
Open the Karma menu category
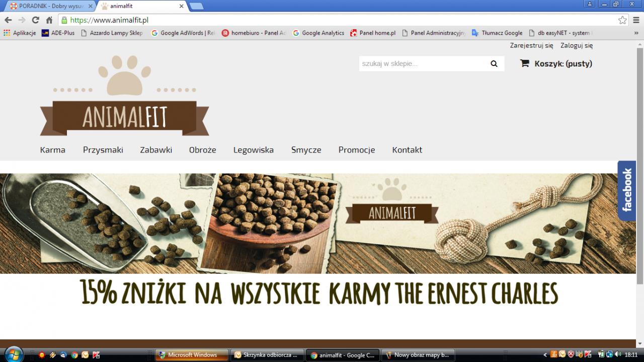click(53, 150)
